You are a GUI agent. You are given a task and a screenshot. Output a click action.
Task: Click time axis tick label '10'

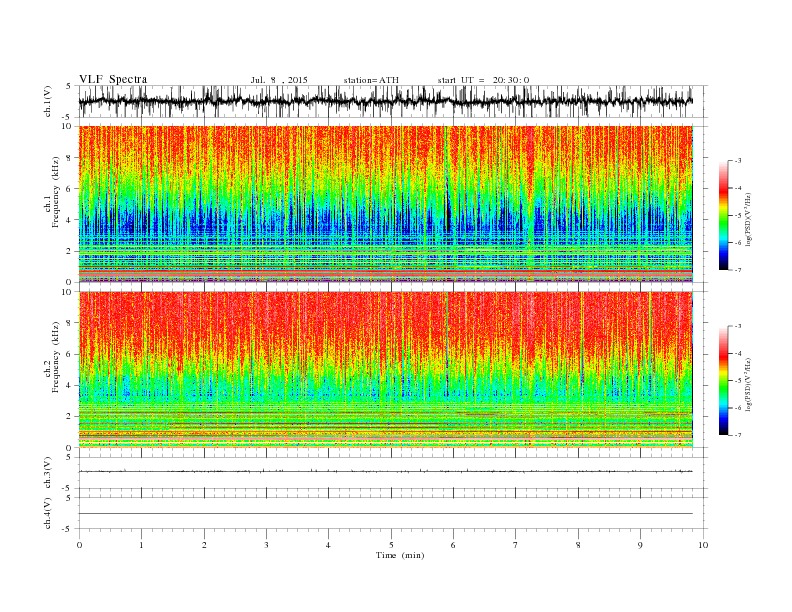click(x=703, y=545)
